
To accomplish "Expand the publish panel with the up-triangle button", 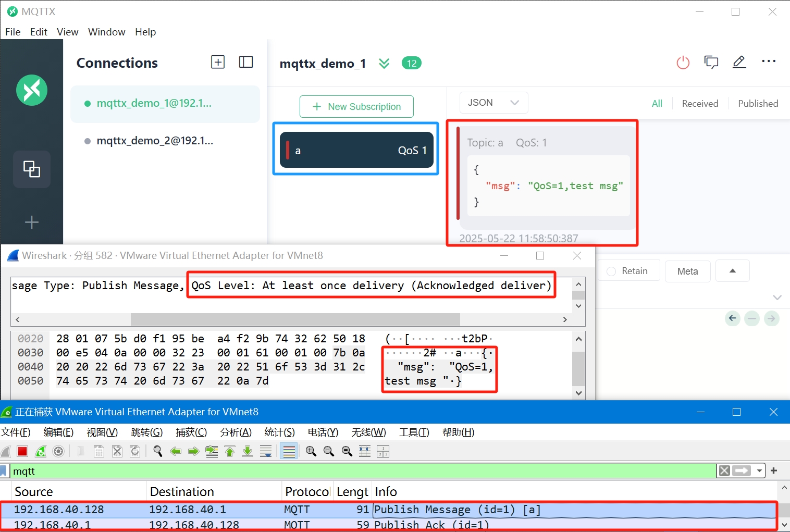I will 733,271.
